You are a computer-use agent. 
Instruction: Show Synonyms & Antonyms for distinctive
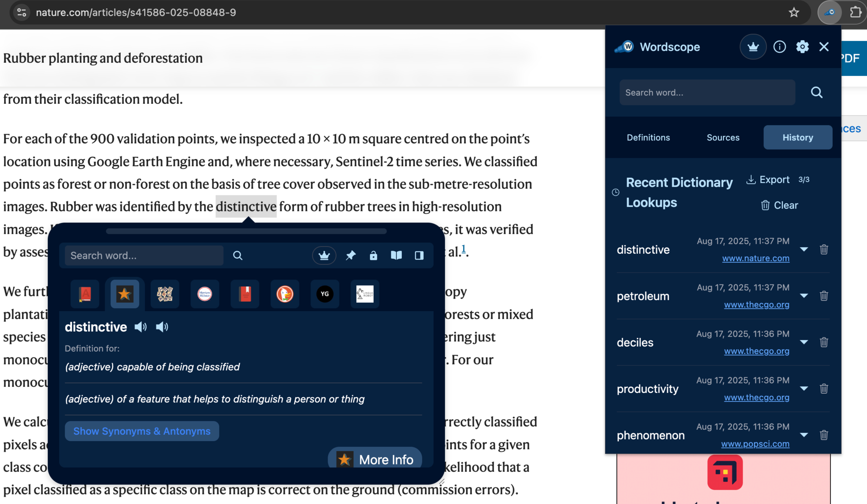click(141, 431)
